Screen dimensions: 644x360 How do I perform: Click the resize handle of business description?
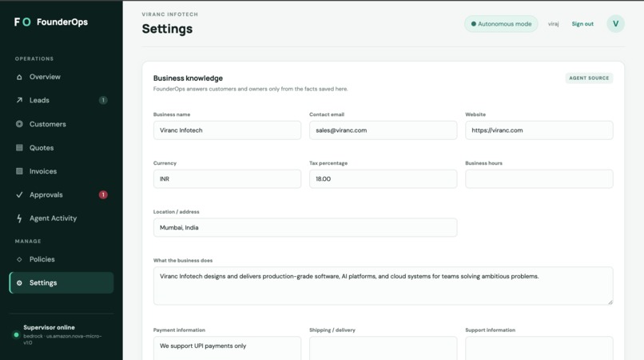(x=610, y=302)
